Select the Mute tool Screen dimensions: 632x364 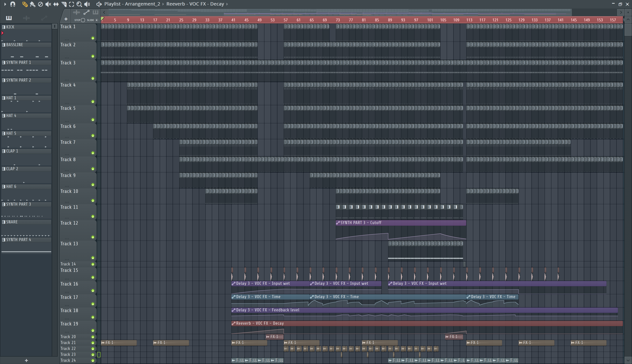click(48, 4)
